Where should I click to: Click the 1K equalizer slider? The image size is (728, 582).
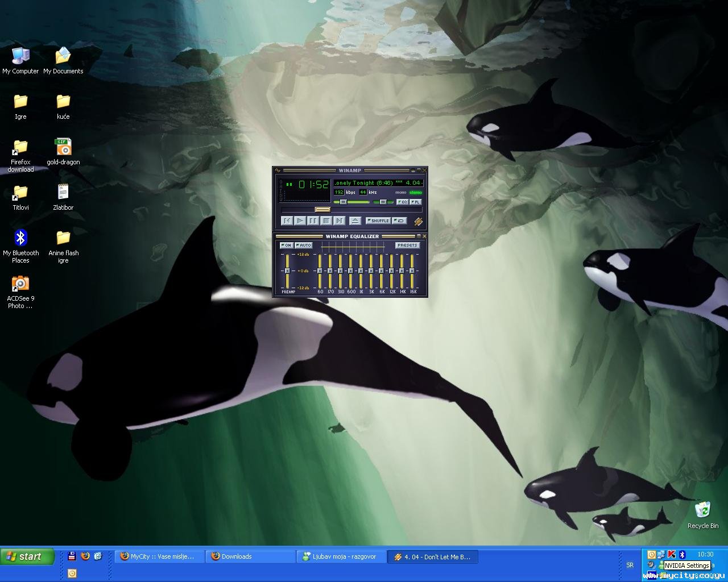361,271
